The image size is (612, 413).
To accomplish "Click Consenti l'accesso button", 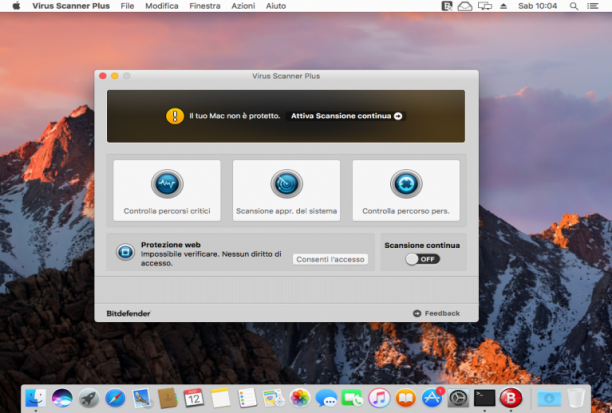I will [330, 259].
